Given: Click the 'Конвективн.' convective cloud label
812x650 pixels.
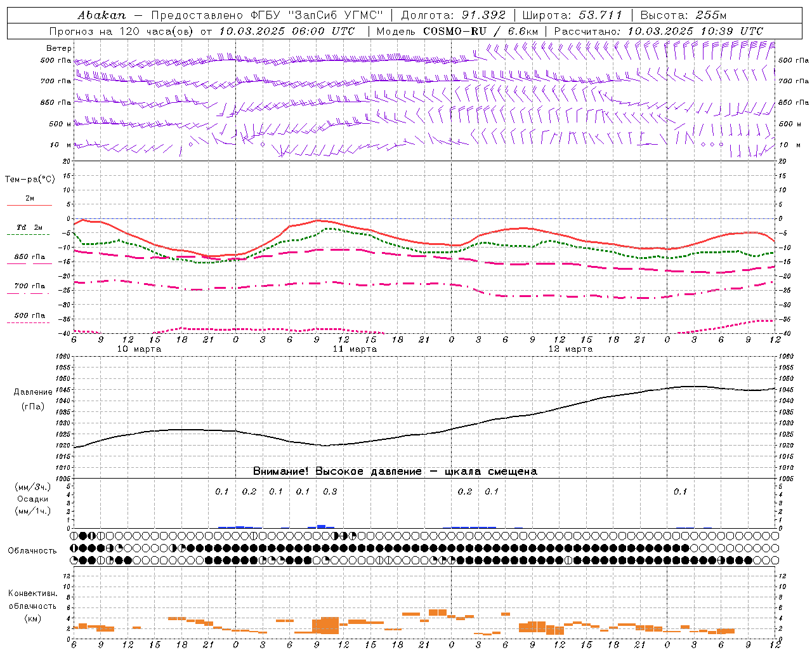Looking at the screenshot, I should [x=32, y=594].
